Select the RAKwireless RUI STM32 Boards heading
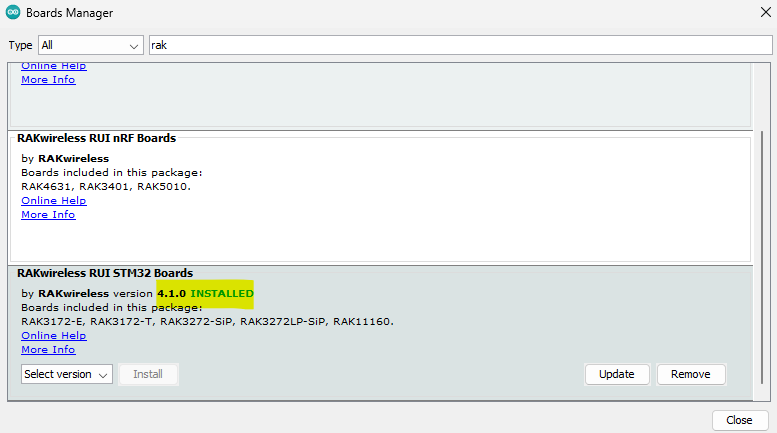This screenshot has width=777, height=433. 105,273
